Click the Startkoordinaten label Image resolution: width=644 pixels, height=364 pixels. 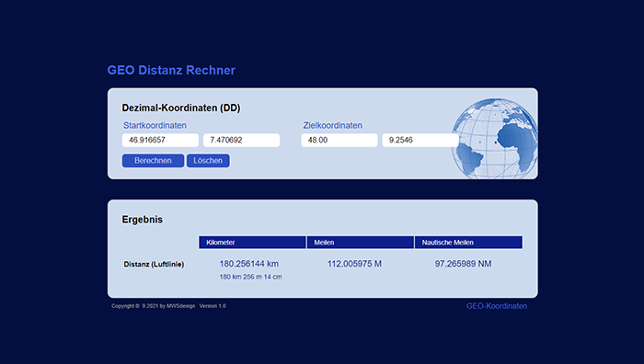tap(155, 126)
